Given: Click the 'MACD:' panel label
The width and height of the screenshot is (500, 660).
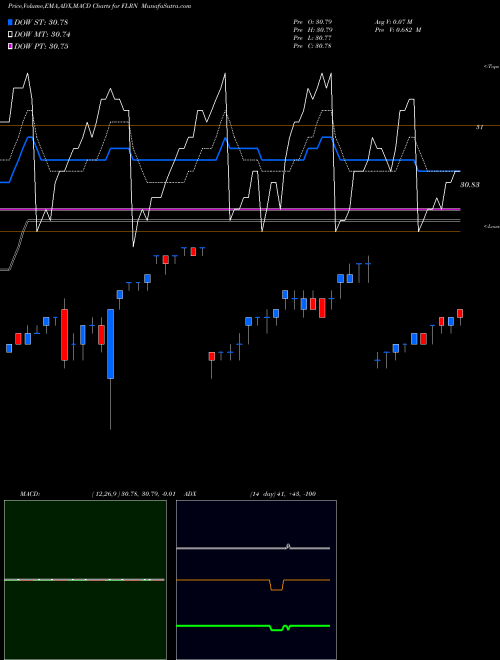Looking at the screenshot, I should pyautogui.click(x=29, y=494).
